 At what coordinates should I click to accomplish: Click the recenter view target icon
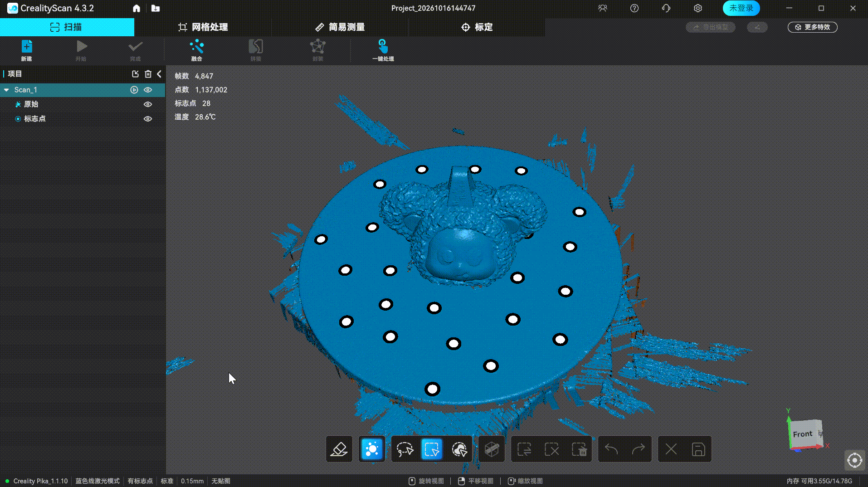point(854,461)
